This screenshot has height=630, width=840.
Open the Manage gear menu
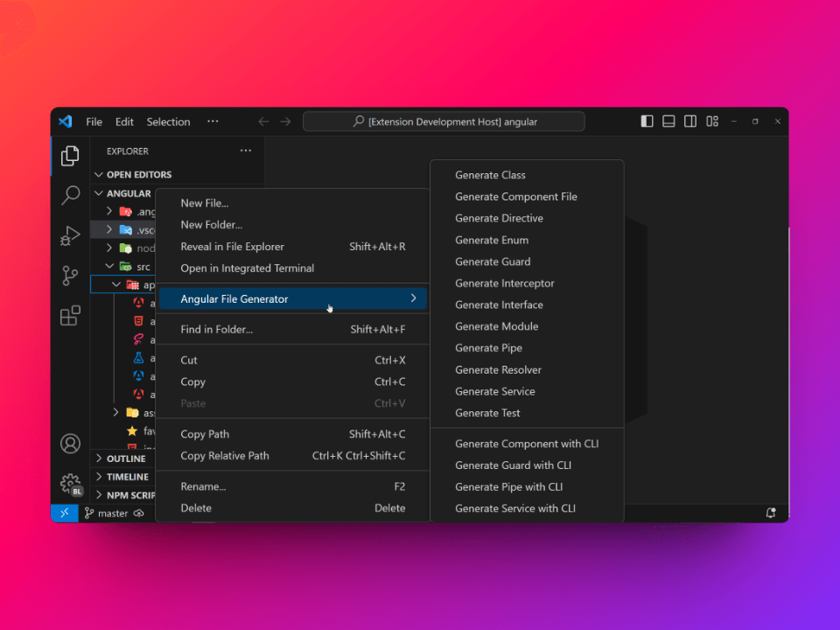[70, 484]
